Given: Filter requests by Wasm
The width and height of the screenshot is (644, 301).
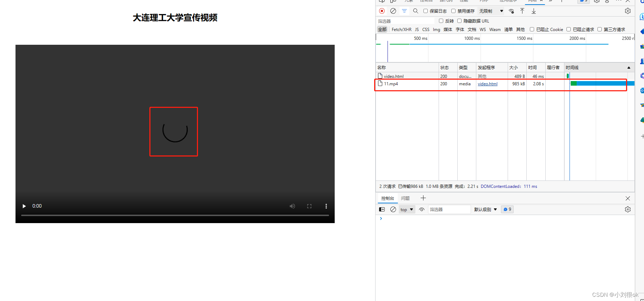Looking at the screenshot, I should (x=495, y=30).
